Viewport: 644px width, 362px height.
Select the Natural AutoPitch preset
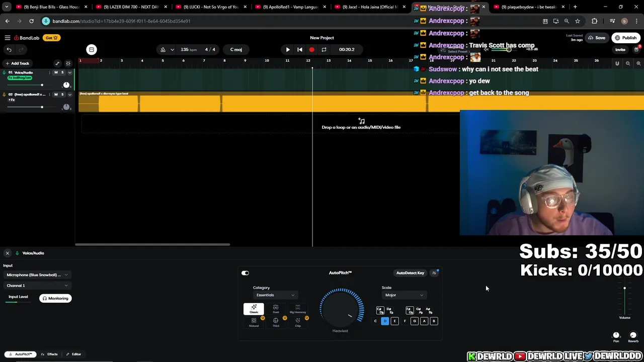point(254,322)
